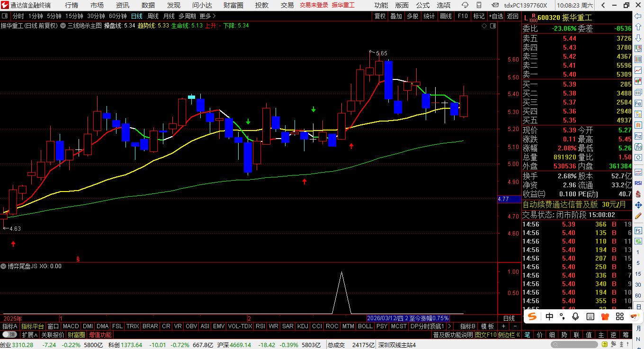The image size is (644, 349).
Task: Open 普及版功能说明 link
Action: pyautogui.click(x=453, y=335)
